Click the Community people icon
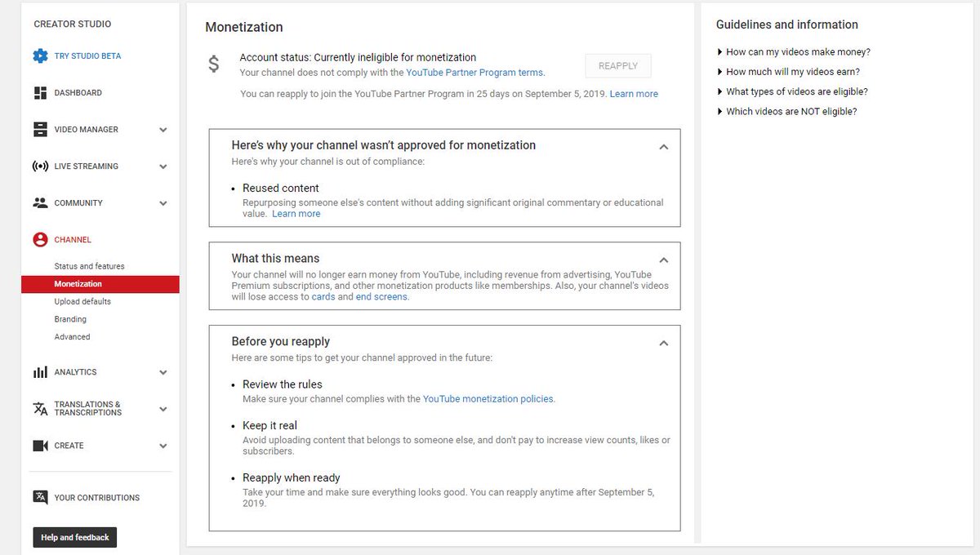Screen dimensions: 980x555 click(40, 203)
